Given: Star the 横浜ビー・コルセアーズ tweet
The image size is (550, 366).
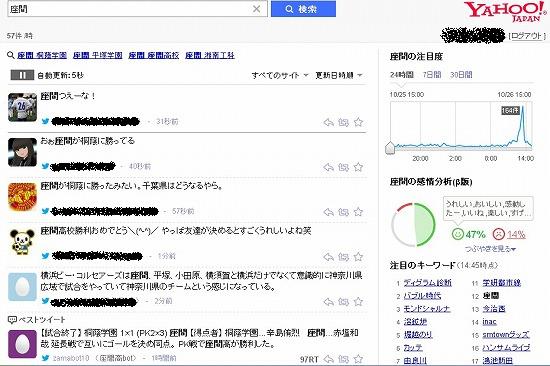Looking at the screenshot, I should (358, 302).
